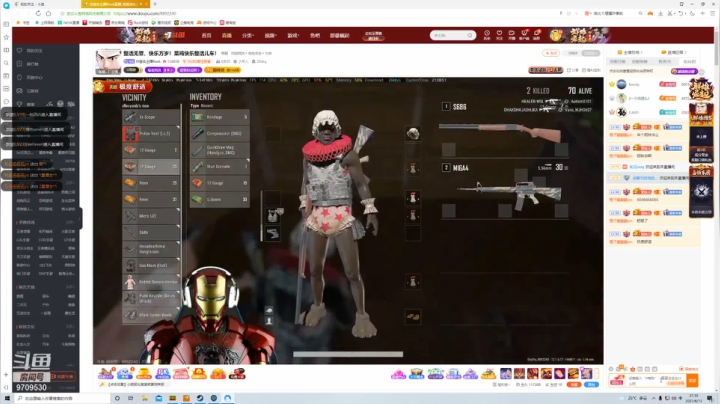Click the equipped vest slot icon
Screen dimensions: 720x404
[273, 215]
